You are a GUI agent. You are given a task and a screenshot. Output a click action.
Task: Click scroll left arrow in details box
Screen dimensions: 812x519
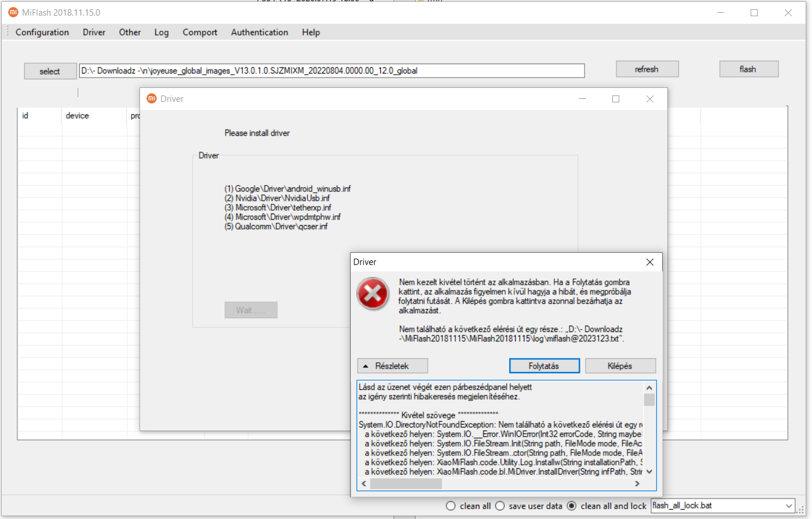(364, 484)
